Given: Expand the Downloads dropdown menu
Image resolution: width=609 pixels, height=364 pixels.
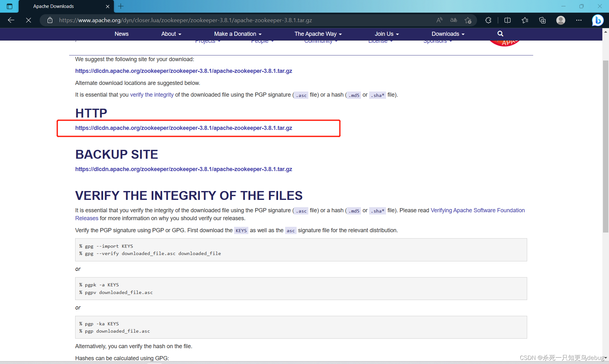Looking at the screenshot, I should (x=446, y=34).
